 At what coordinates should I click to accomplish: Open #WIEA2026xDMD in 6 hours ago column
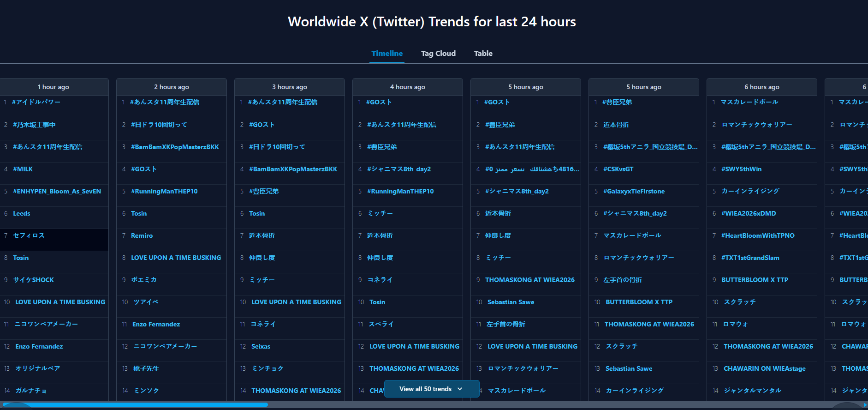749,213
